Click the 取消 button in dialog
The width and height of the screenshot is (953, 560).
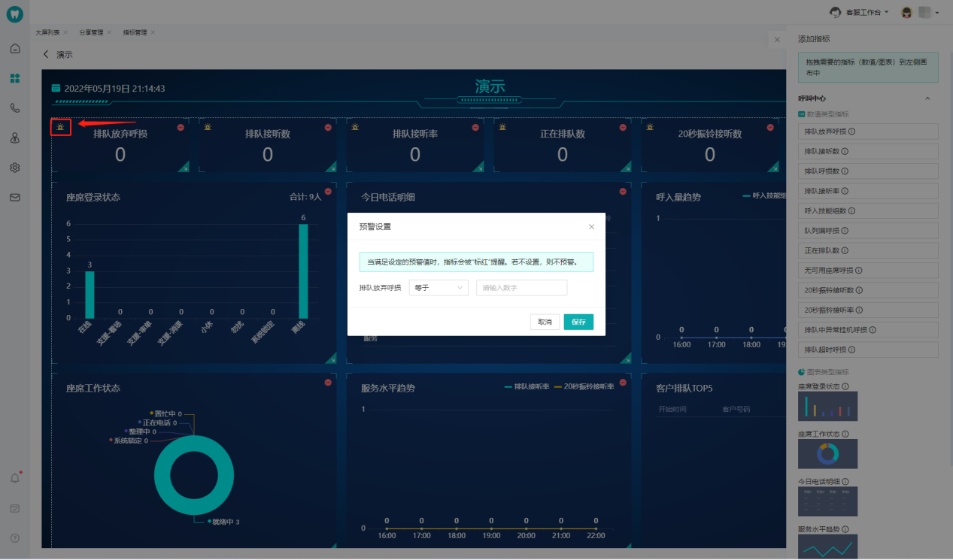pyautogui.click(x=545, y=322)
